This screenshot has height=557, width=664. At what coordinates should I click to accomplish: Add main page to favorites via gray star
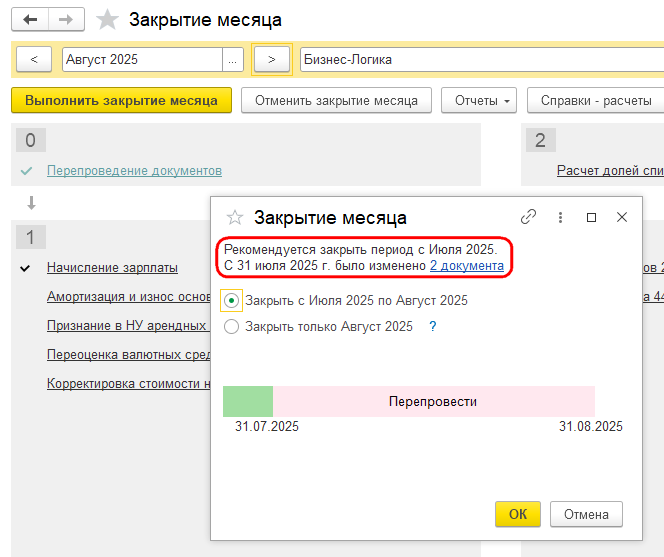coord(107,20)
